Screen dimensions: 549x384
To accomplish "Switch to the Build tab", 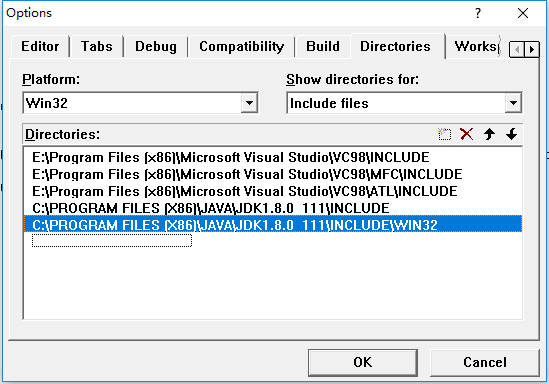I will pos(323,47).
